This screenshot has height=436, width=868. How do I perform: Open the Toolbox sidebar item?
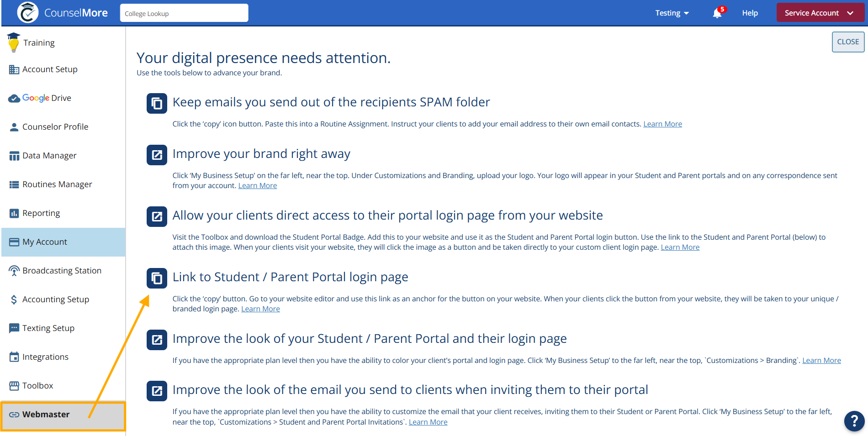37,386
